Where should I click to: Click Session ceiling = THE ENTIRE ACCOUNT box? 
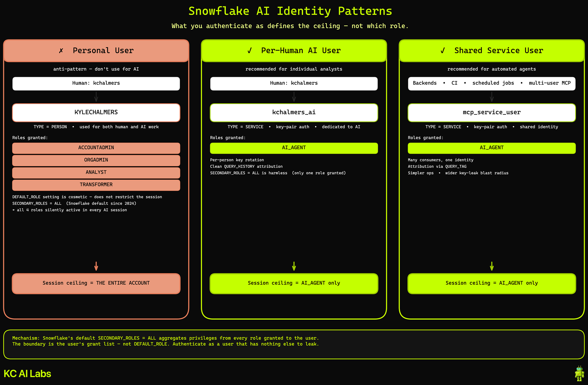tap(96, 283)
